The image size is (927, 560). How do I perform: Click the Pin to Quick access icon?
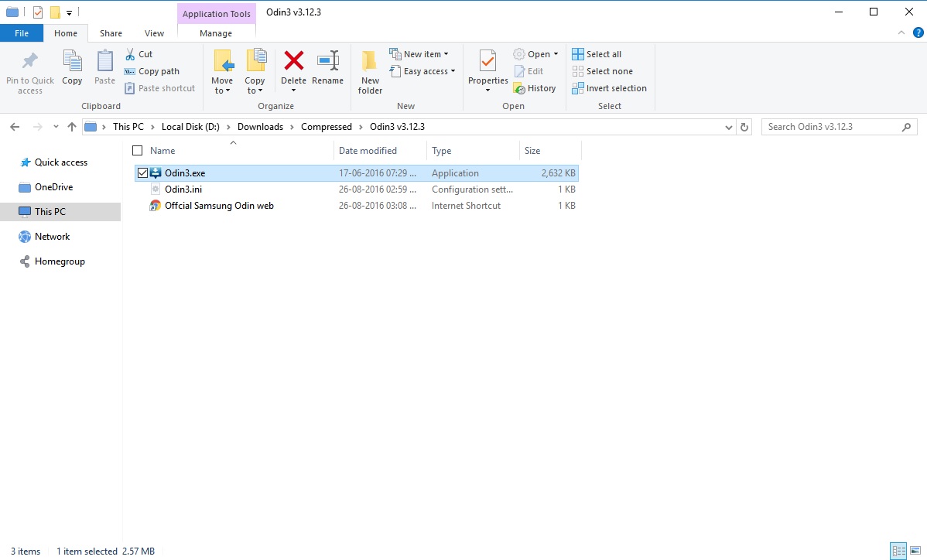point(29,61)
